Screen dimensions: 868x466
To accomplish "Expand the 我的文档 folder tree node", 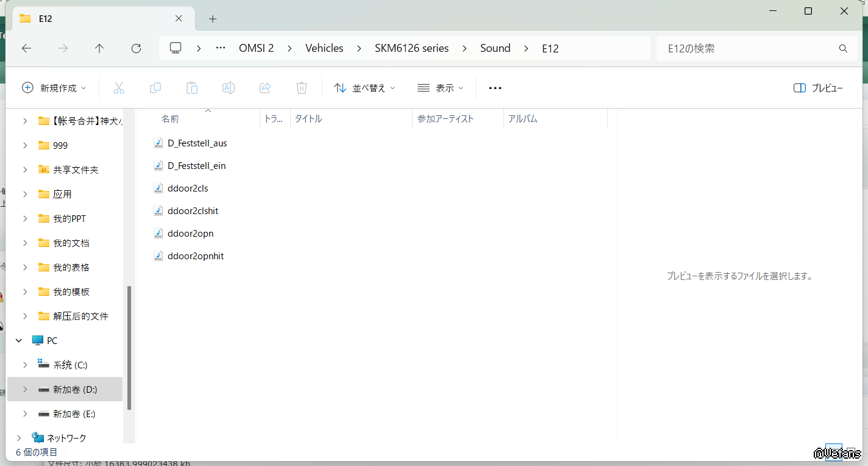I will (x=25, y=243).
